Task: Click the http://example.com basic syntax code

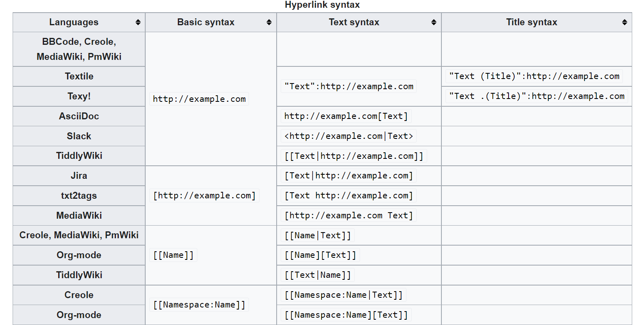Action: coord(199,99)
